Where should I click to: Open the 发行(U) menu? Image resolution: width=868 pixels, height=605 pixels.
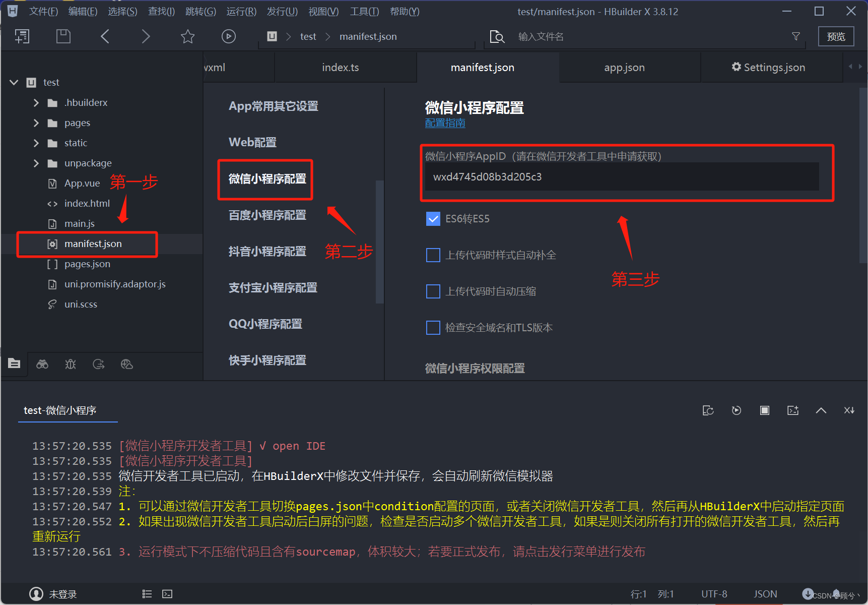(282, 11)
